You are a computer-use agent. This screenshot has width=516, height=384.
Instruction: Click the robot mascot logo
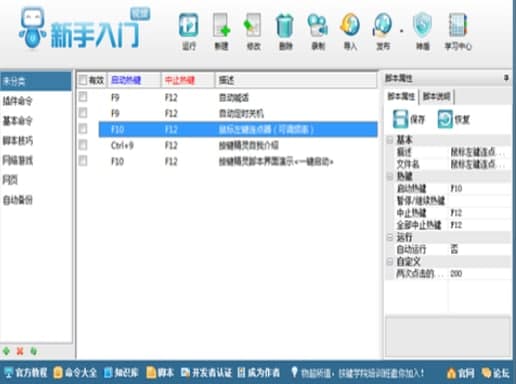[x=32, y=28]
